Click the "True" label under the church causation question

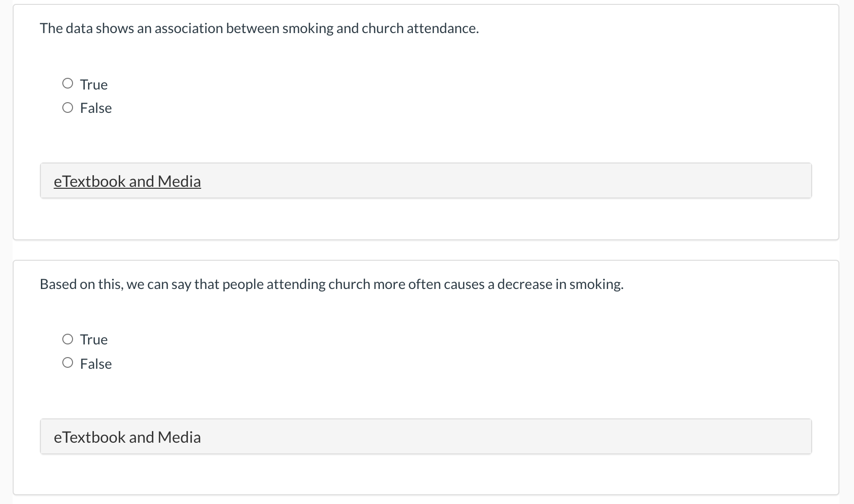tap(94, 340)
